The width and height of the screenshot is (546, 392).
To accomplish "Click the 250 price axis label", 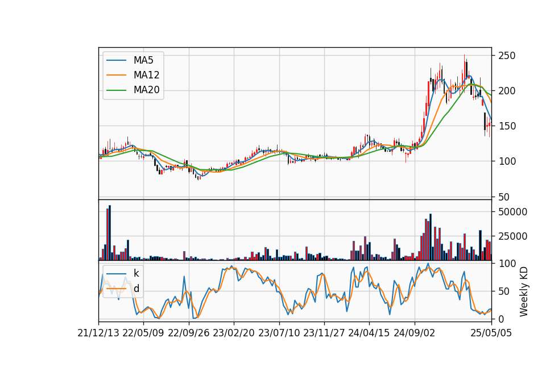I will pos(507,56).
